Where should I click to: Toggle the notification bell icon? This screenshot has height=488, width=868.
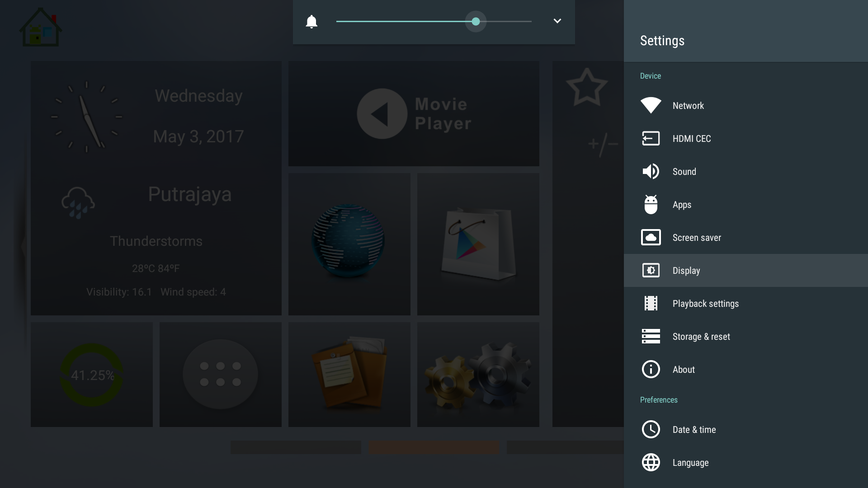pos(312,21)
